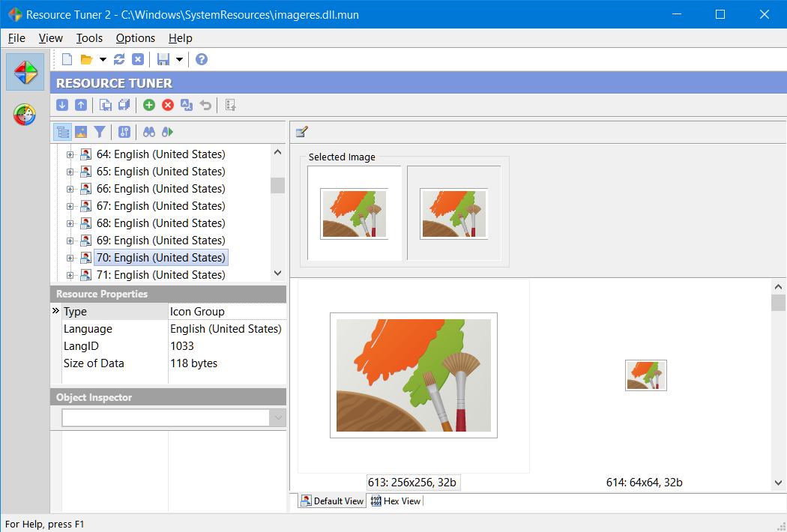Open the Options menu

(136, 38)
